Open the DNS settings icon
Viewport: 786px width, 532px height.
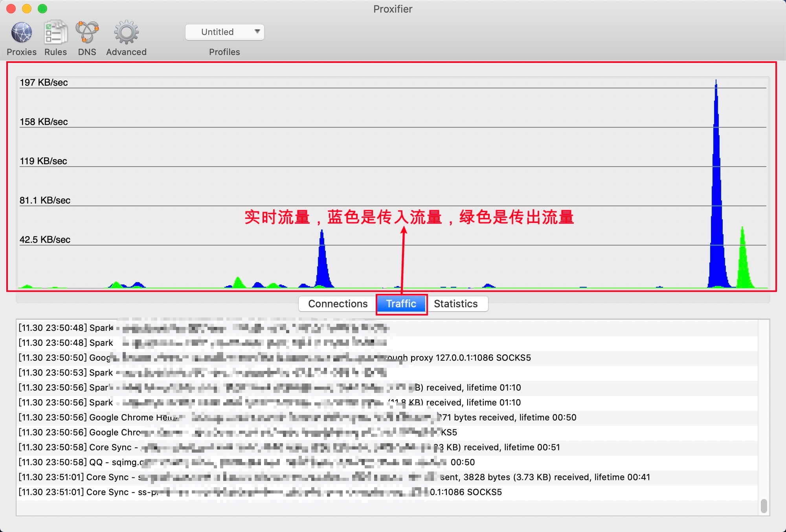87,33
